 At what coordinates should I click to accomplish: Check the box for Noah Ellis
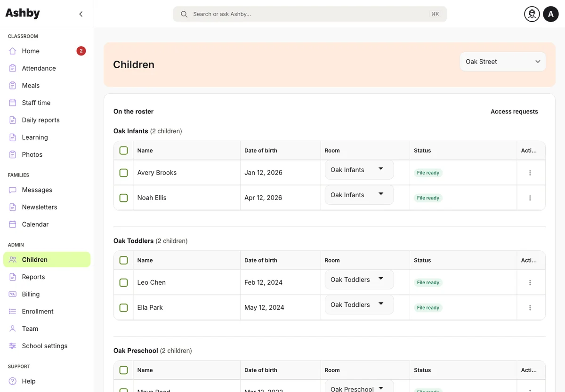[123, 198]
